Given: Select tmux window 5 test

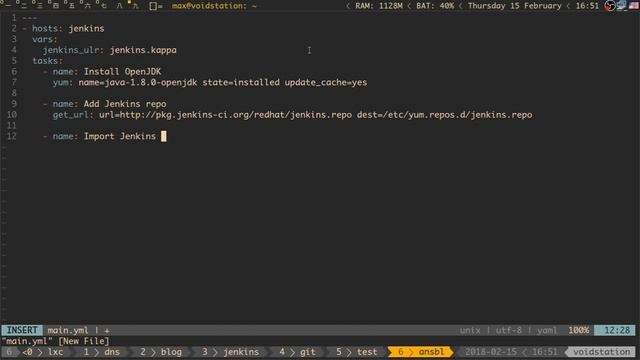Looking at the screenshot, I should [x=356, y=352].
